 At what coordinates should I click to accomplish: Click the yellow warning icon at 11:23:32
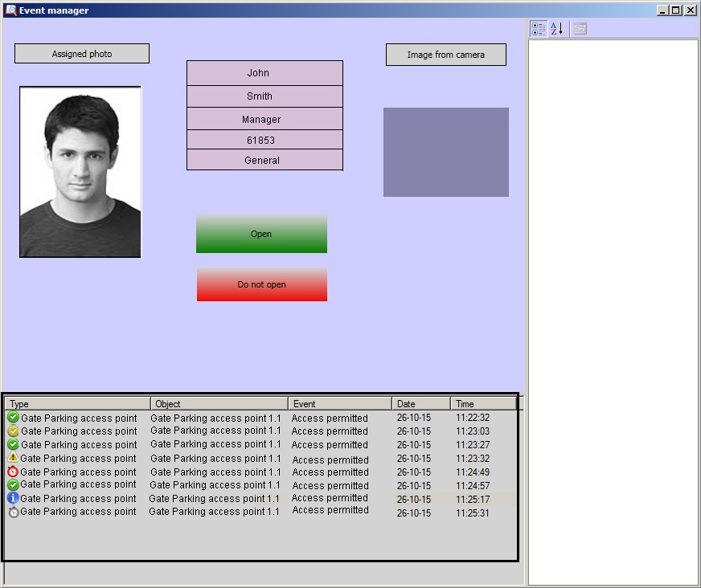point(13,458)
